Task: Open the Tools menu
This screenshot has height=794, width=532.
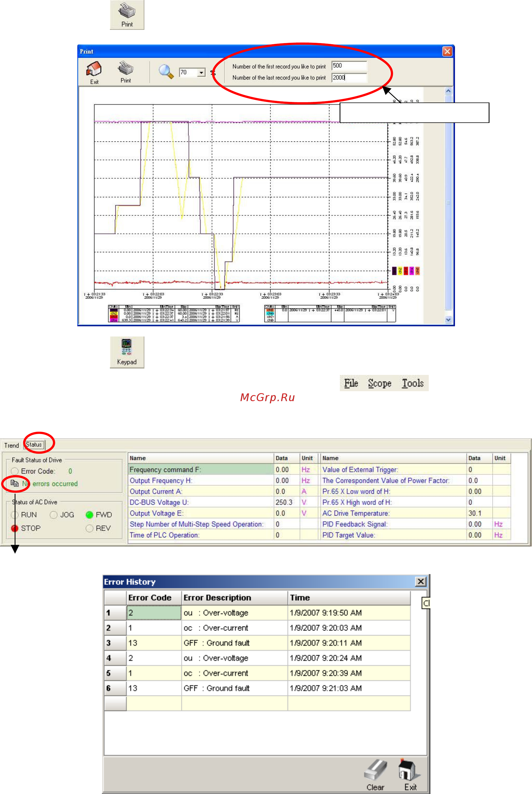Action: [412, 383]
